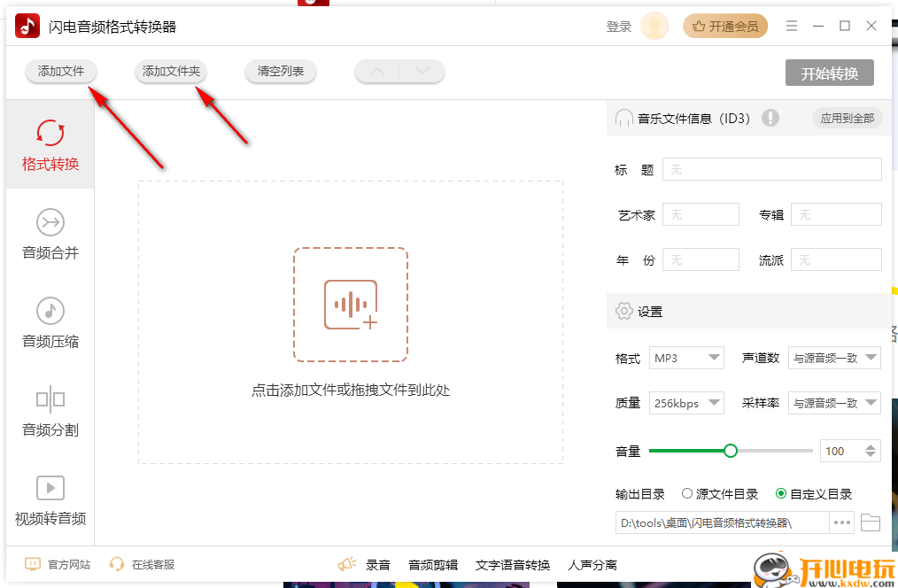
Task: Select 自定义目录 output option
Action: 781,494
